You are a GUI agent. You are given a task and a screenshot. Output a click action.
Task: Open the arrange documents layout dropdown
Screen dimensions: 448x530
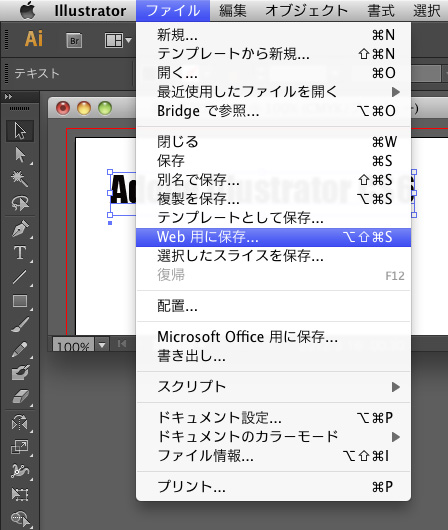pyautogui.click(x=118, y=41)
